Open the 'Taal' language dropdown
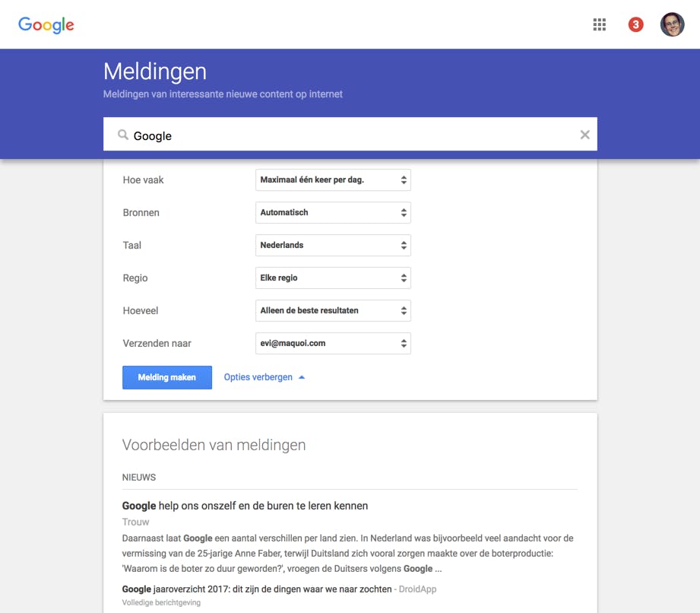 [x=333, y=246]
